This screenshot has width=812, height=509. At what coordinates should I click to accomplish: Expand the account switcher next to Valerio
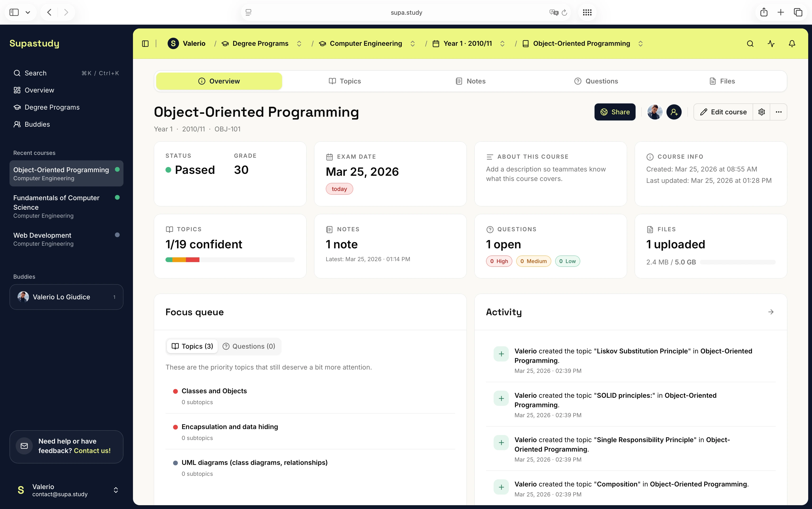[x=116, y=490]
